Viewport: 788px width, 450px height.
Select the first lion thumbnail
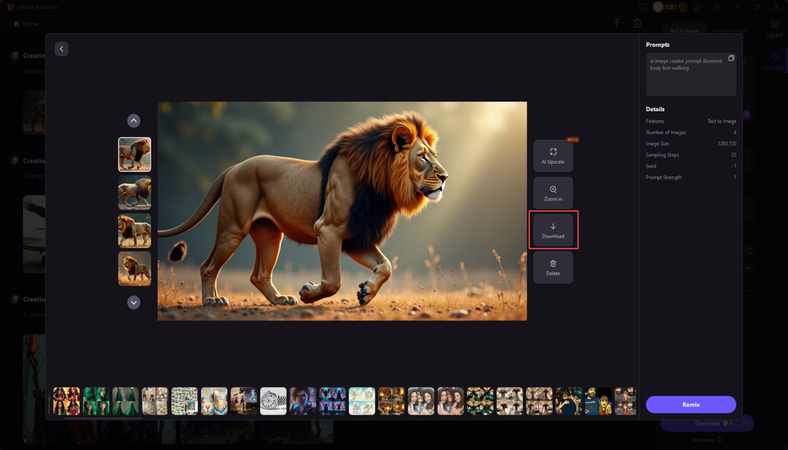coord(135,155)
